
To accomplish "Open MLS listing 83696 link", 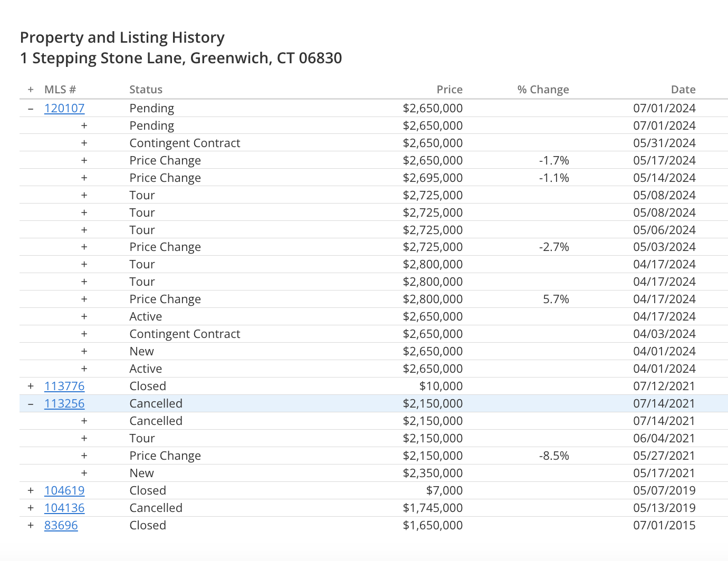I will tap(61, 525).
